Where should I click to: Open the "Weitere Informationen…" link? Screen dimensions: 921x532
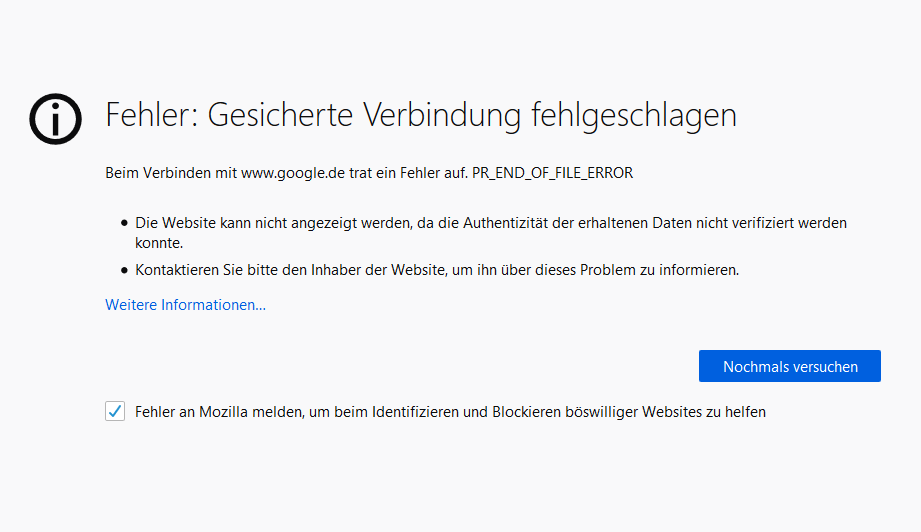tap(185, 305)
